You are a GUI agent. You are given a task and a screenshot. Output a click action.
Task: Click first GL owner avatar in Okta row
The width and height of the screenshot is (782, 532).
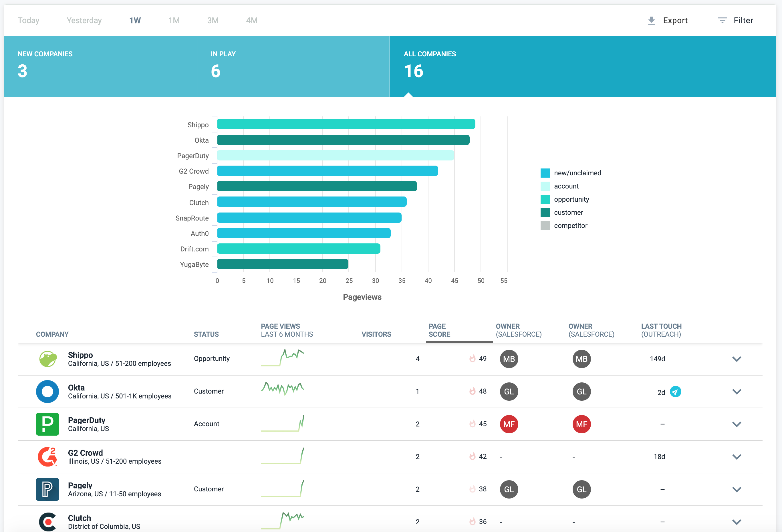[x=509, y=391]
